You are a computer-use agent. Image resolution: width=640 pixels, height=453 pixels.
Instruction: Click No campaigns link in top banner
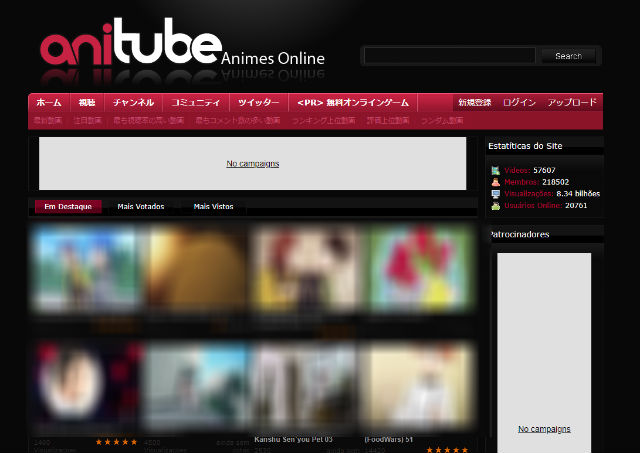pyautogui.click(x=253, y=164)
